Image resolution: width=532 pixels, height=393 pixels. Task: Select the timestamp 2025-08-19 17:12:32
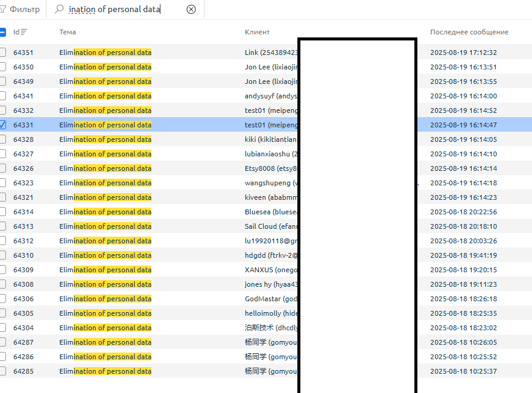pos(463,53)
